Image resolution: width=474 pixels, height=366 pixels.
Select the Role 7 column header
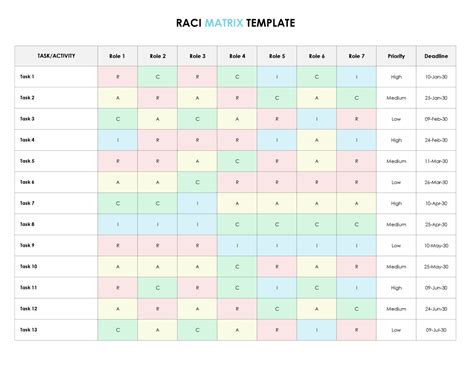357,56
